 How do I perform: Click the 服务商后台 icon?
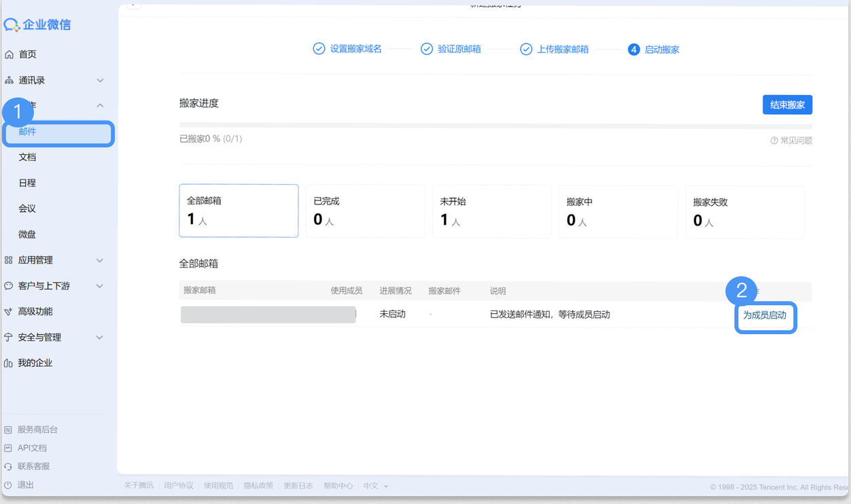coord(8,430)
